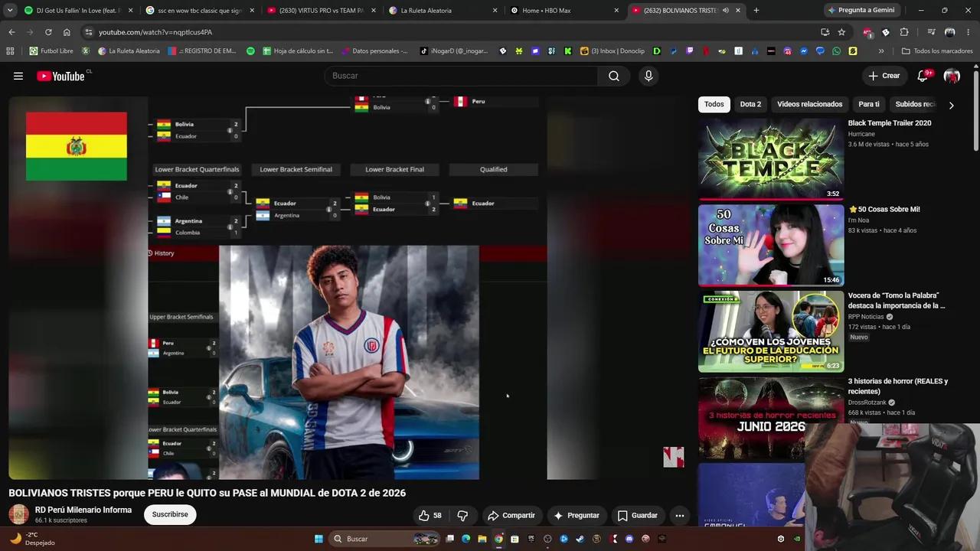The height and width of the screenshot is (551, 980).
Task: Open the Black Temple Trailer 2020 thumbnail
Action: pyautogui.click(x=771, y=158)
